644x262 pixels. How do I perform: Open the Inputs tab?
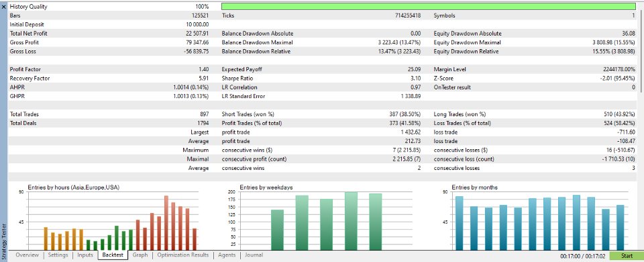85,255
